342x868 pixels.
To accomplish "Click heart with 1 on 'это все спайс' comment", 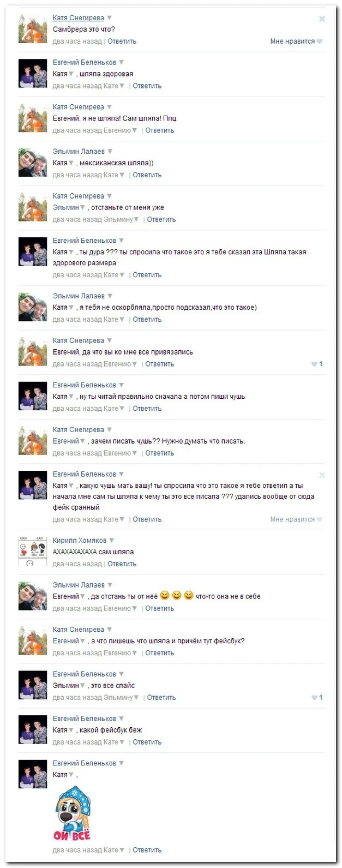I will (317, 697).
